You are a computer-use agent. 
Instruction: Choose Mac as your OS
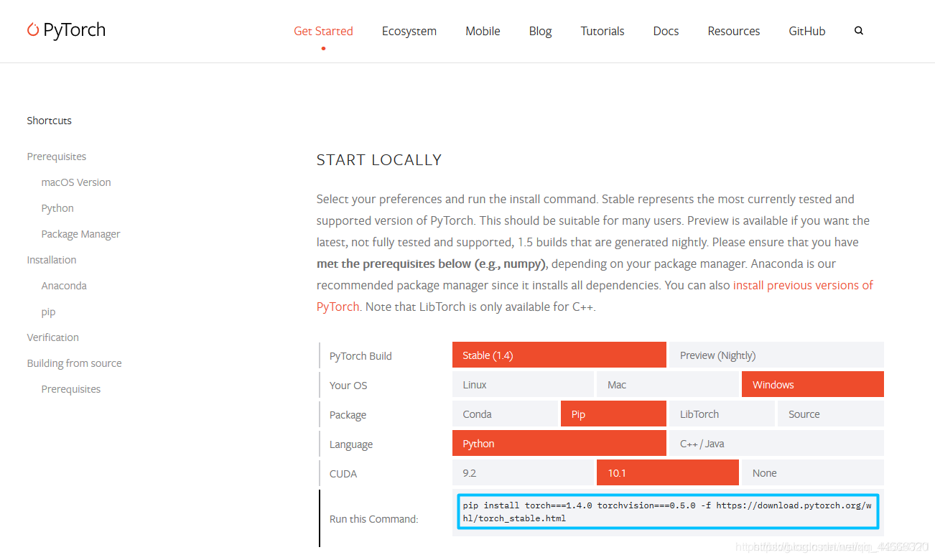[668, 385]
